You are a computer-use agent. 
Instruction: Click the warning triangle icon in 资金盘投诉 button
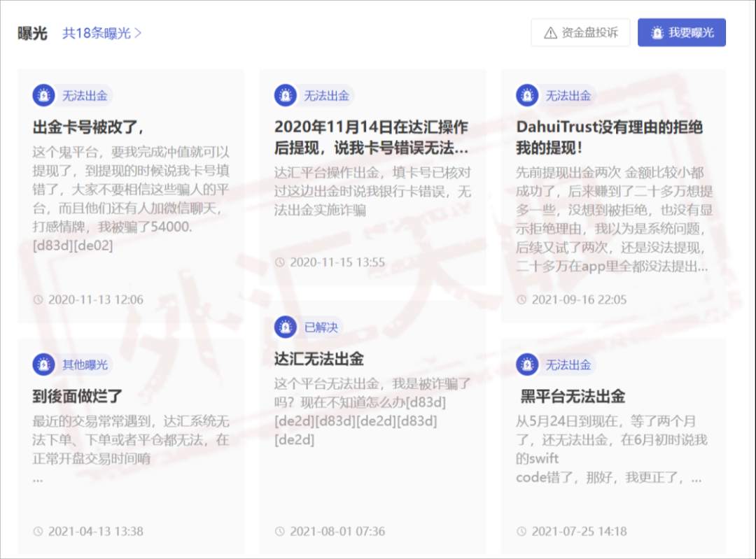550,31
